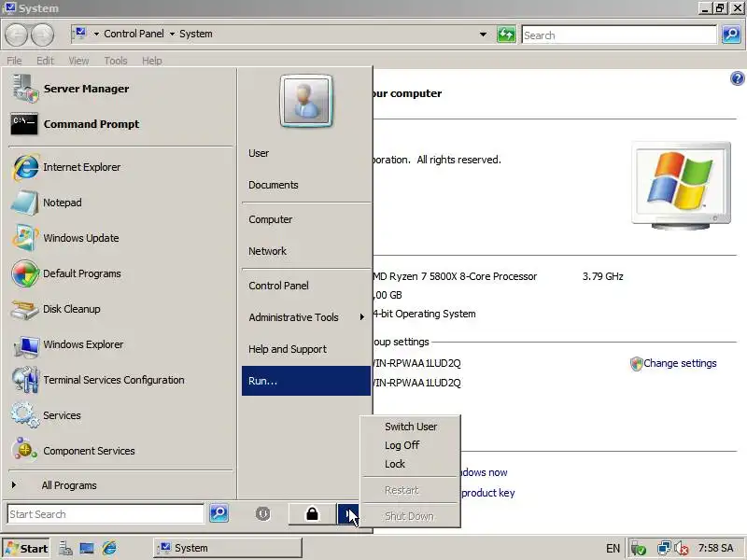Click the Start button
747x560 pixels.
tap(27, 549)
